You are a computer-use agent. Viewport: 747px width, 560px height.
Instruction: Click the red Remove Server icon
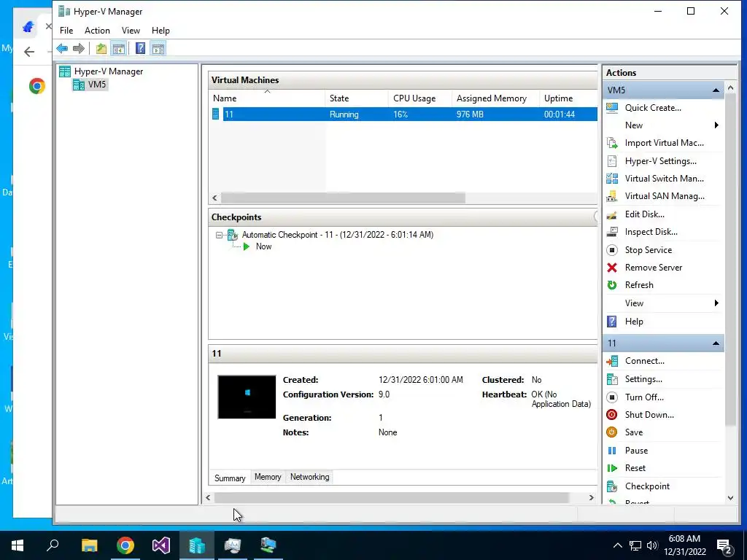coord(612,268)
